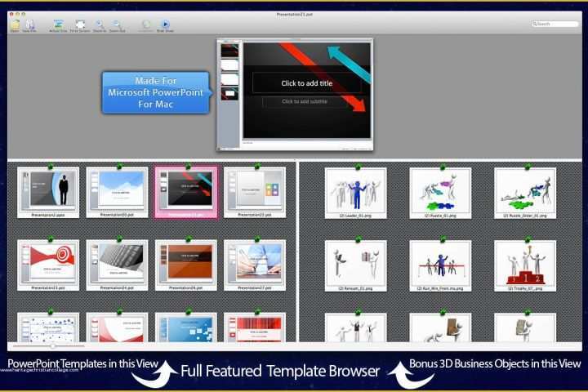Select the red stripes template thumbnail
The width and height of the screenshot is (588, 392).
pyautogui.click(x=255, y=327)
